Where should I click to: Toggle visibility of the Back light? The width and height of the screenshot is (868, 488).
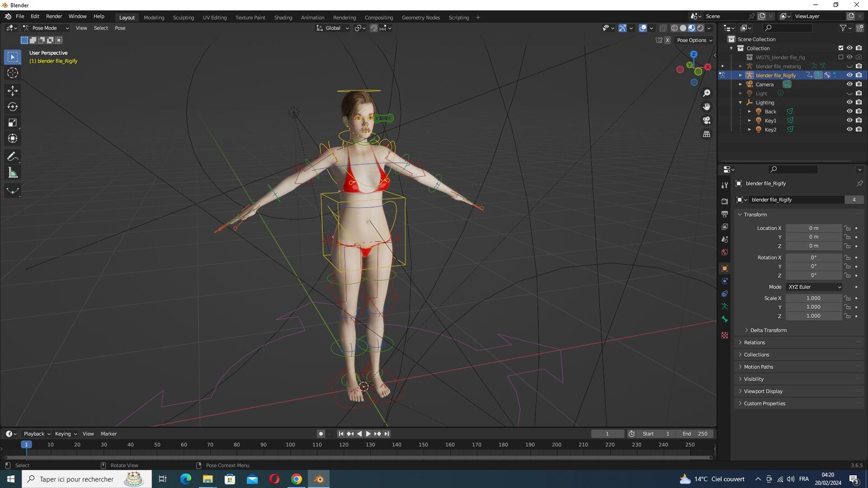coord(850,111)
